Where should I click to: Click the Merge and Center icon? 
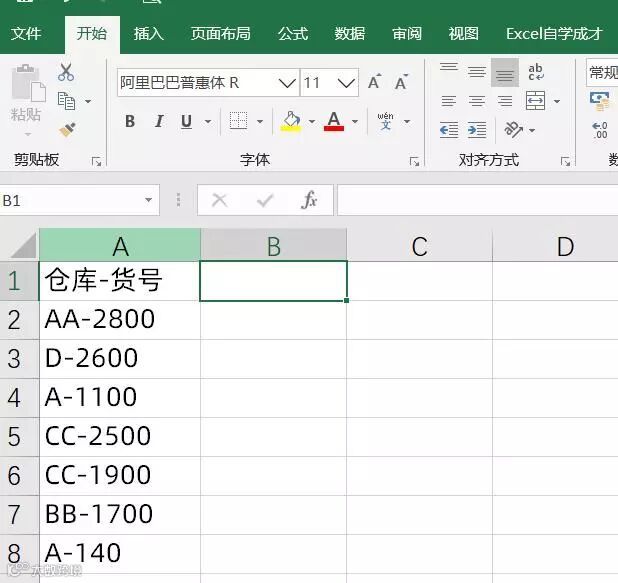tap(536, 101)
